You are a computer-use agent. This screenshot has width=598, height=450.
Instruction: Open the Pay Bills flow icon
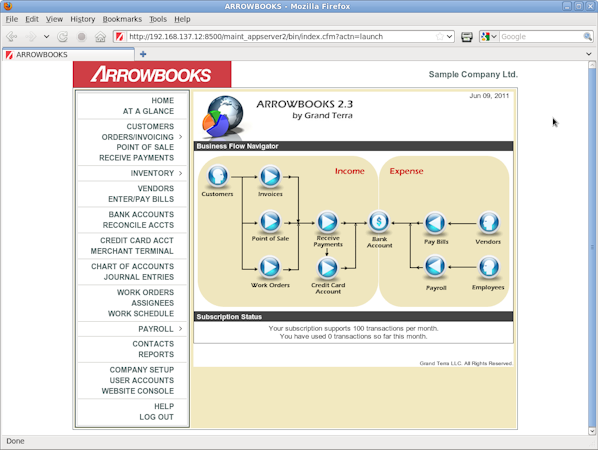(435, 223)
